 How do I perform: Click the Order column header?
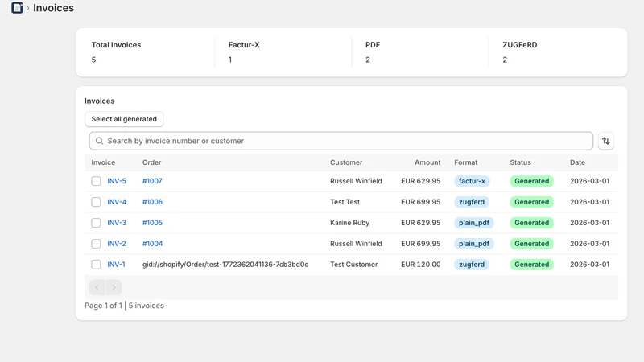click(151, 162)
